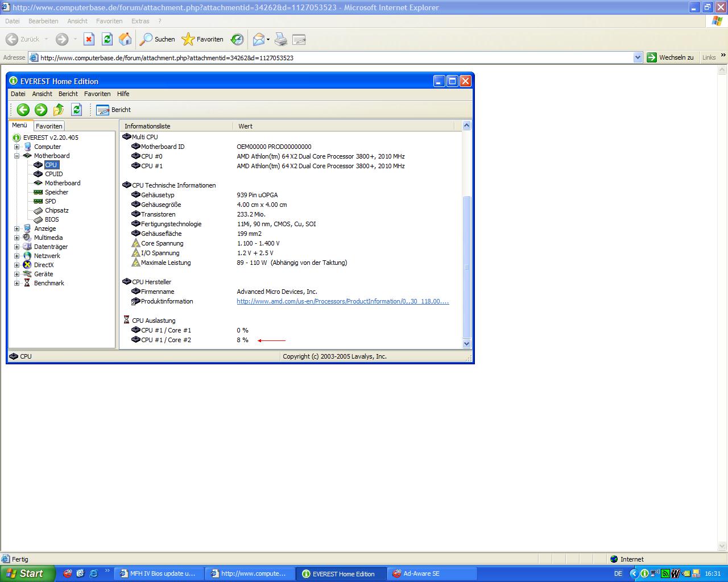Click Internet Explorer forward arrow button
Screen dimensions: 728x582
pos(62,39)
